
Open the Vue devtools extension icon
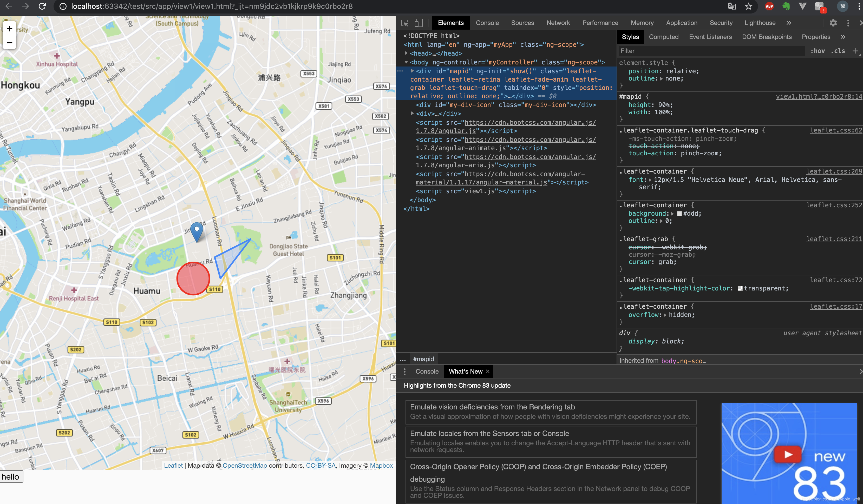point(802,6)
